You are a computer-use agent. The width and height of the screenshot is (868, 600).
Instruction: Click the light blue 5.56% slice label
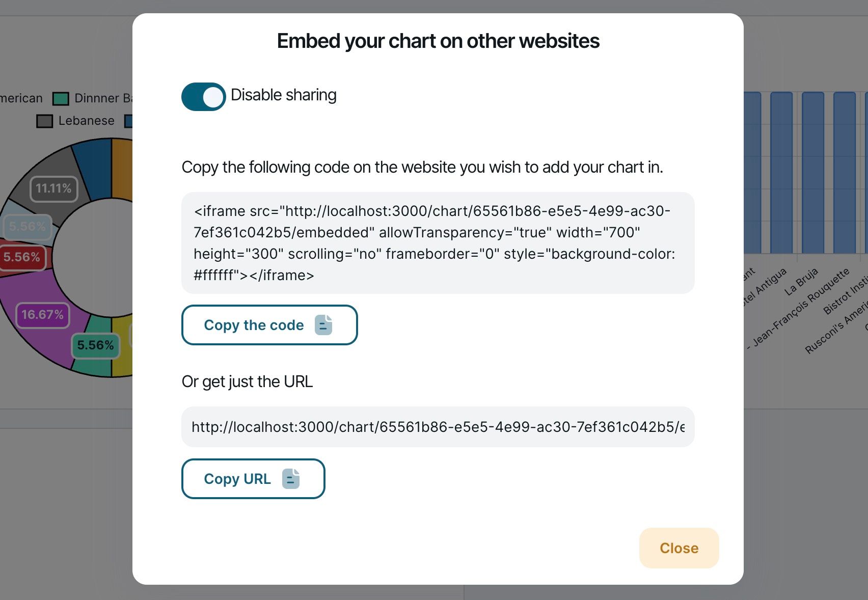tap(27, 227)
